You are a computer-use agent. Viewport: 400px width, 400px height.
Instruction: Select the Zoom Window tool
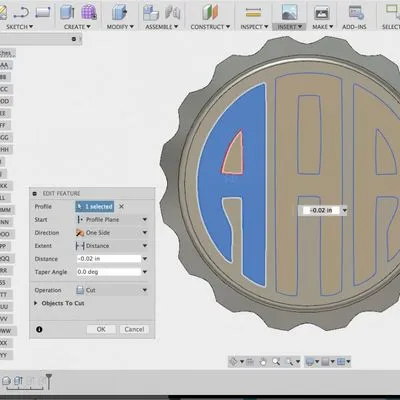tap(289, 362)
